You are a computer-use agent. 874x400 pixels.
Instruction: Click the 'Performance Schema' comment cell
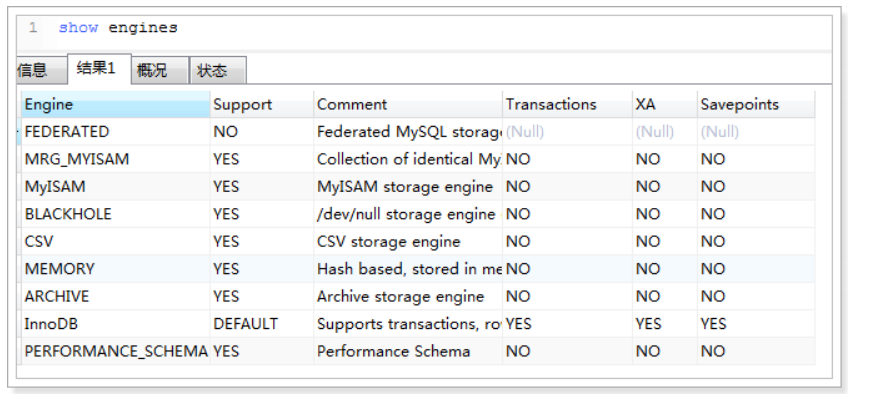(x=408, y=351)
